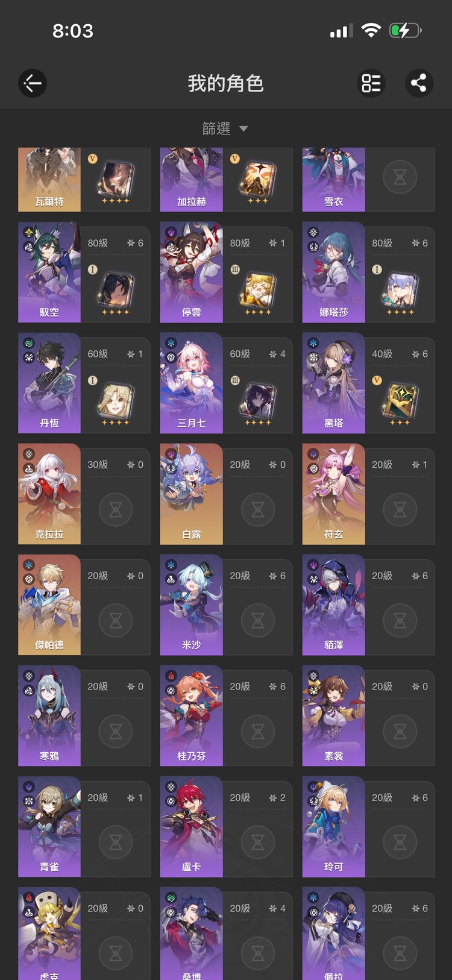This screenshot has height=980, width=452.
Task: Tap the back arrow icon
Action: tap(33, 83)
